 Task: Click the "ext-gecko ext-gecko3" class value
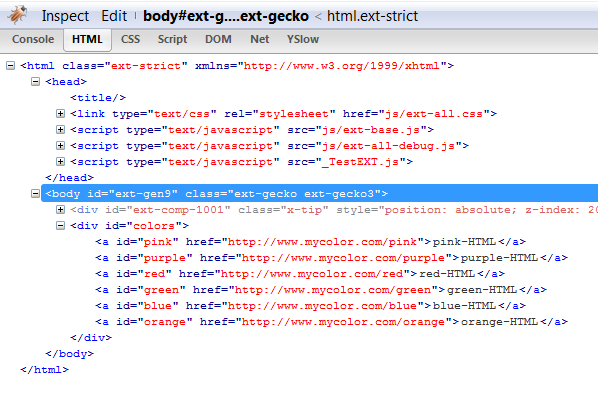(x=304, y=194)
